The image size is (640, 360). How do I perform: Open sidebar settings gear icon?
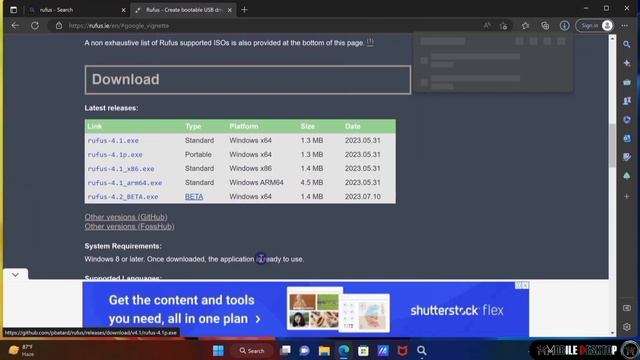click(x=627, y=327)
